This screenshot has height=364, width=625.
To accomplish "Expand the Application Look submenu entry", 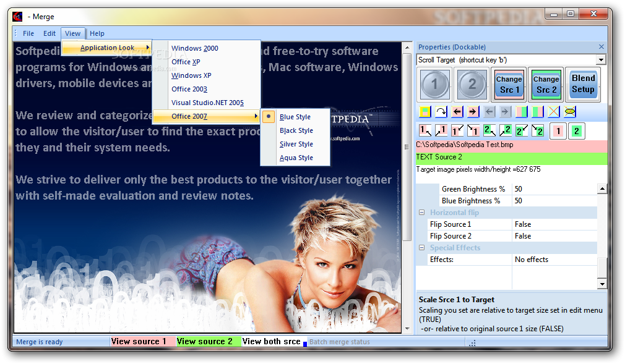I will click(107, 48).
